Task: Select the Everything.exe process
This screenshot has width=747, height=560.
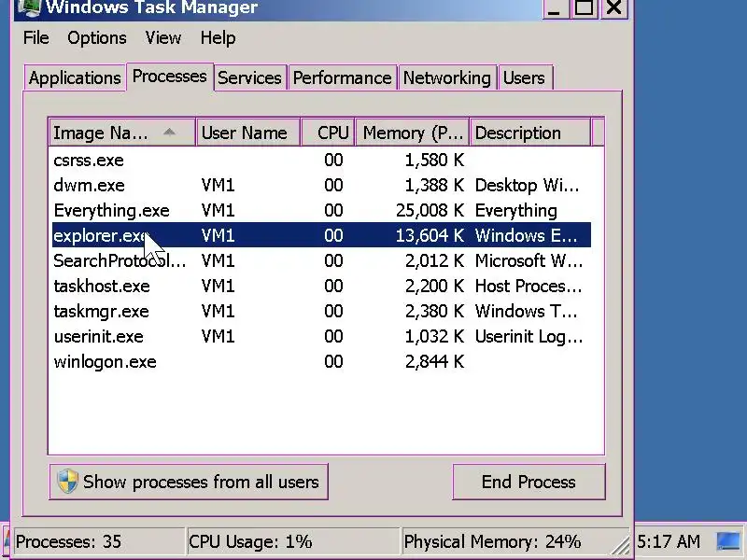Action: pyautogui.click(x=321, y=211)
